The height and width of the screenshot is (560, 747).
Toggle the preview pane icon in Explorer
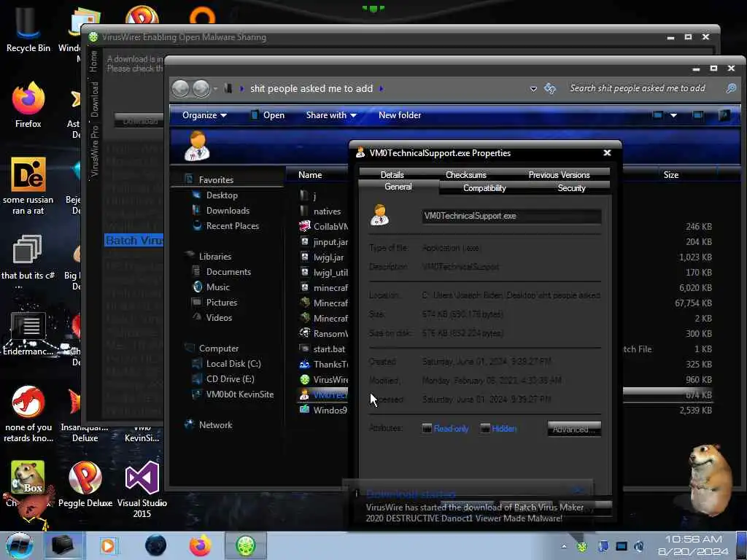click(697, 115)
